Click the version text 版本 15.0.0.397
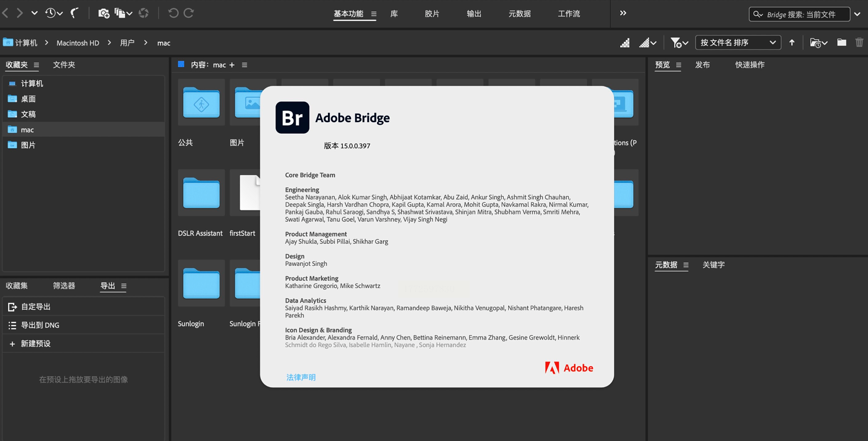This screenshot has width=868, height=441. coord(347,146)
